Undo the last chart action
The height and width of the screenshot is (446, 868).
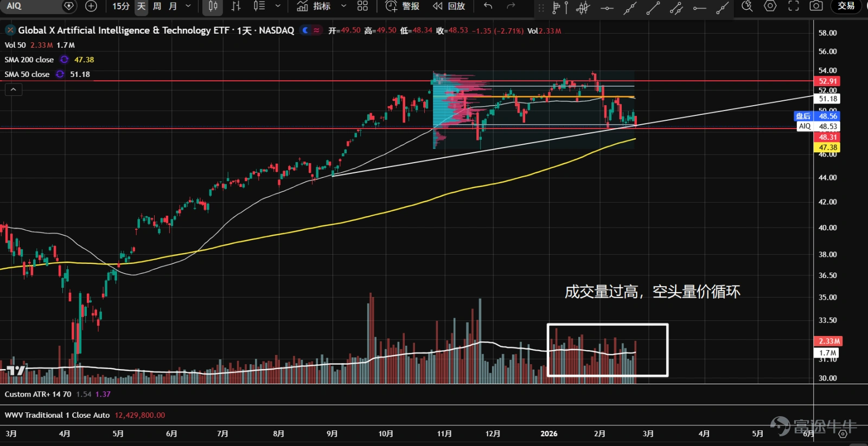(x=488, y=6)
